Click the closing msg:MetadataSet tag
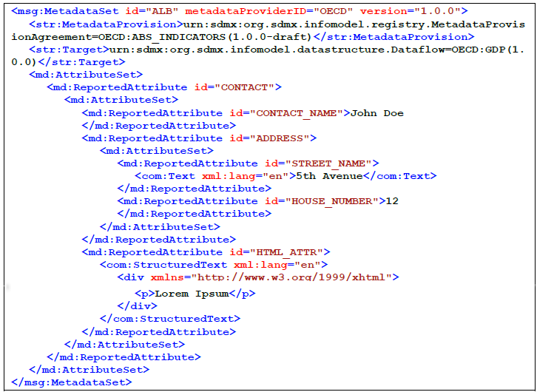The height and width of the screenshot is (392, 537). [71, 382]
